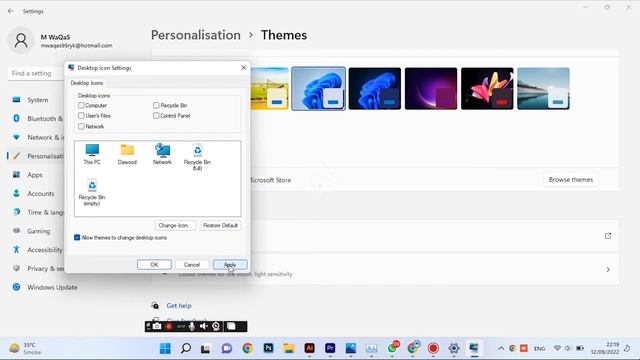Open taskbar Search magnifier
The width and height of the screenshot is (640, 360).
click(x=186, y=348)
